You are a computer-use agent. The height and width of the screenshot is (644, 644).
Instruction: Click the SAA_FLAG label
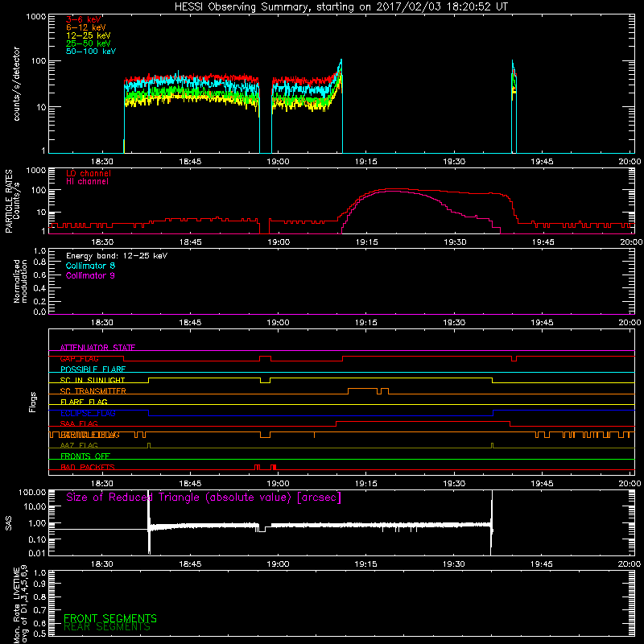pos(79,424)
